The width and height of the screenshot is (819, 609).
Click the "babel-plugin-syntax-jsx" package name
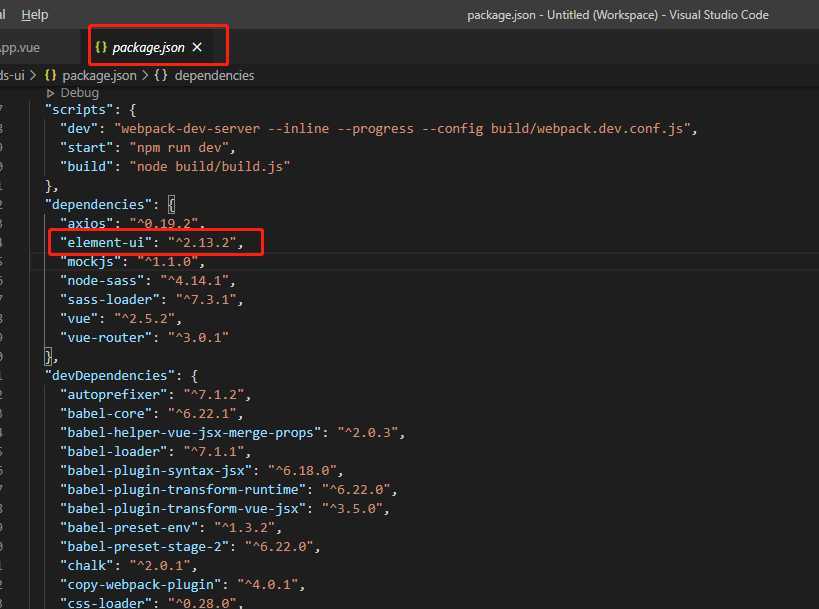pos(156,471)
